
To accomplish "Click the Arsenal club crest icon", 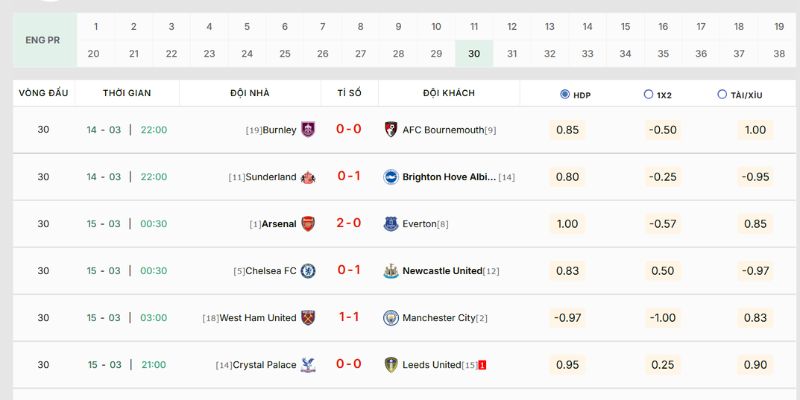I will click(x=308, y=224).
